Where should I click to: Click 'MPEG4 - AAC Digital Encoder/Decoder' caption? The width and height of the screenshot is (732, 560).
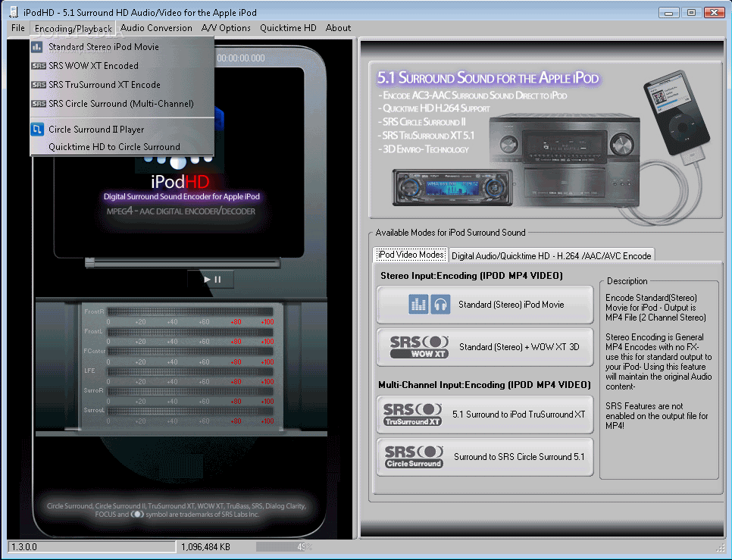click(x=181, y=211)
